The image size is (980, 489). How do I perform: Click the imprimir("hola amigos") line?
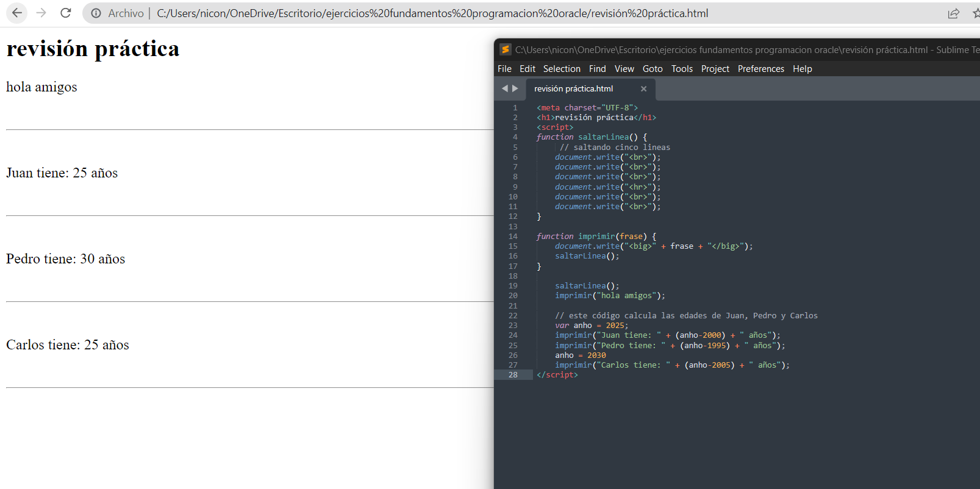[610, 296]
